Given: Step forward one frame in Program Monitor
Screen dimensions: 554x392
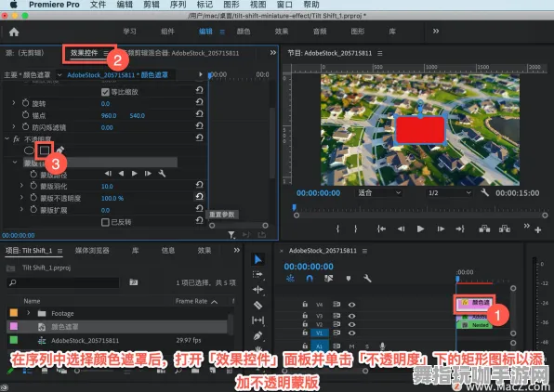Looking at the screenshot, I should tap(441, 229).
